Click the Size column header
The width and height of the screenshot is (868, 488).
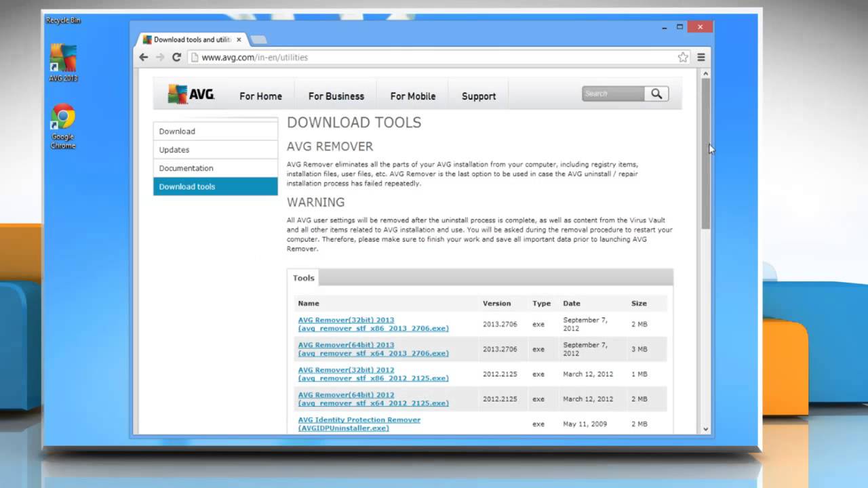click(639, 304)
